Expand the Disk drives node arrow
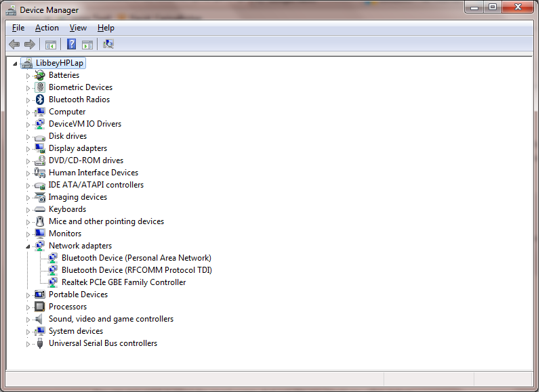The width and height of the screenshot is (555, 392). click(x=28, y=137)
